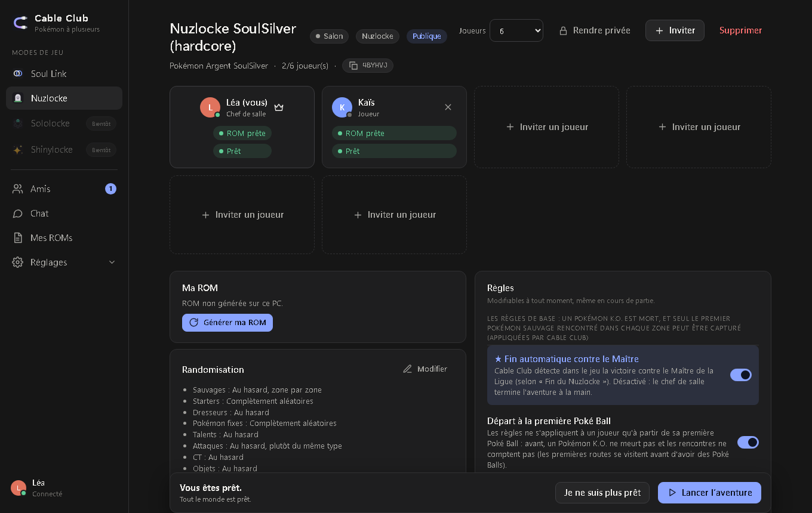Click the Amis notification badge
Viewport: 812px width, 513px height.
(x=110, y=189)
